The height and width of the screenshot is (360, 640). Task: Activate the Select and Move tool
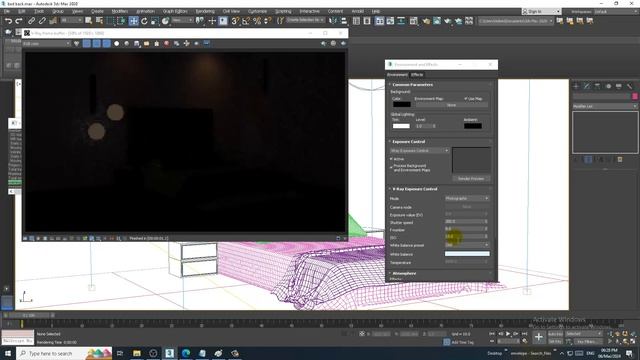click(x=133, y=21)
